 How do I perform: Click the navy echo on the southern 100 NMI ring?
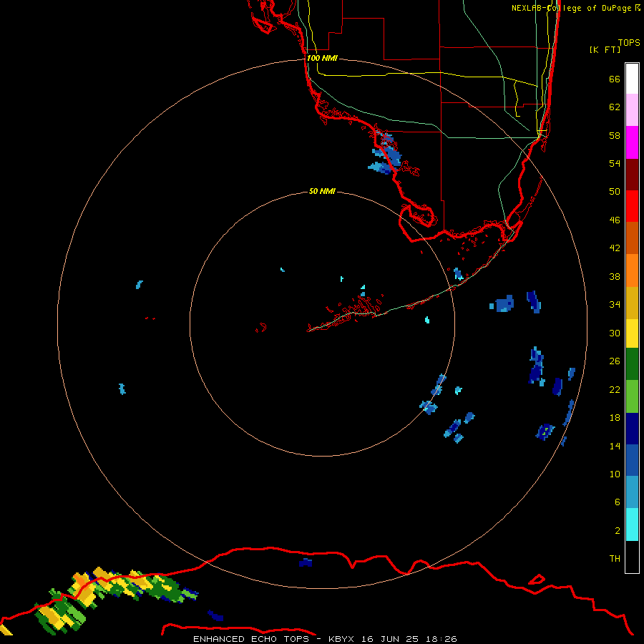pos(305,562)
